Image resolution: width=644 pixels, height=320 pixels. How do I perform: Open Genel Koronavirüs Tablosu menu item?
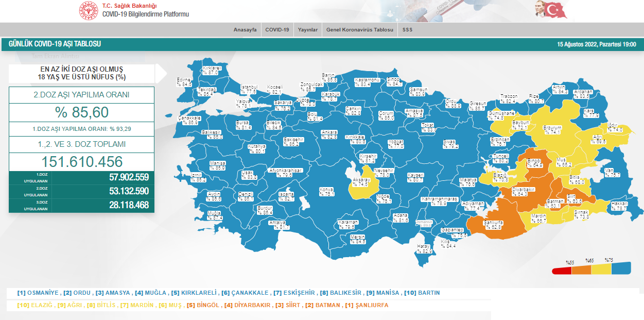coord(360,30)
